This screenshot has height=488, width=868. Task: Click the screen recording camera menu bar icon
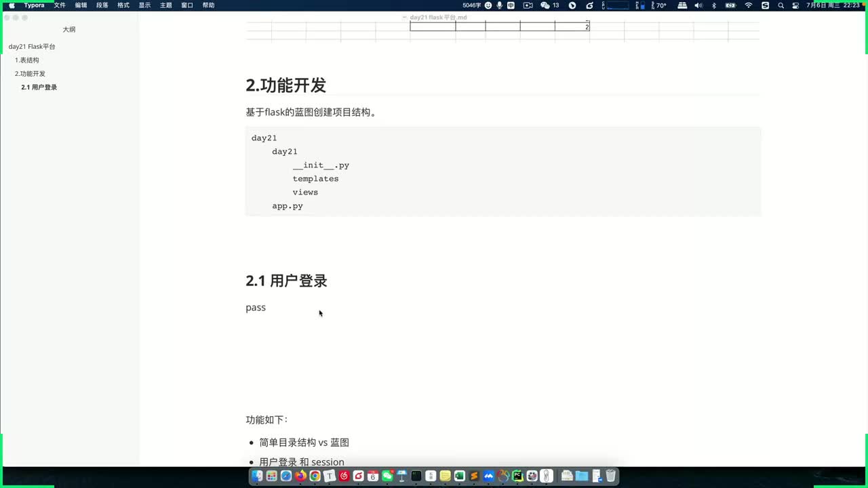click(528, 5)
